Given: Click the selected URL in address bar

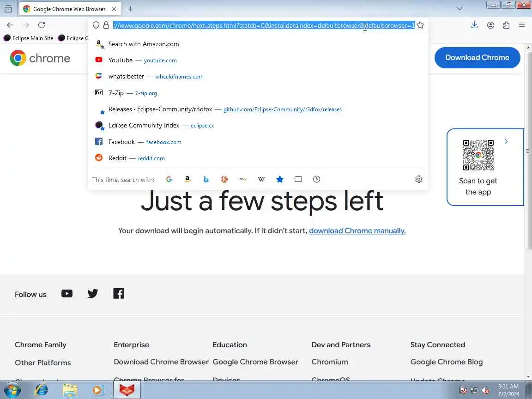Looking at the screenshot, I should (264, 25).
